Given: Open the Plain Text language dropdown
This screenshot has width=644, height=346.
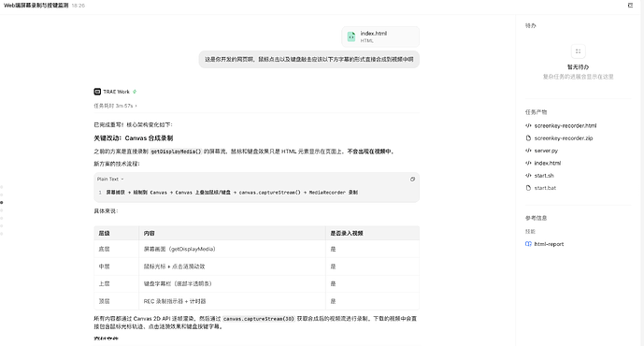Looking at the screenshot, I should coord(110,180).
